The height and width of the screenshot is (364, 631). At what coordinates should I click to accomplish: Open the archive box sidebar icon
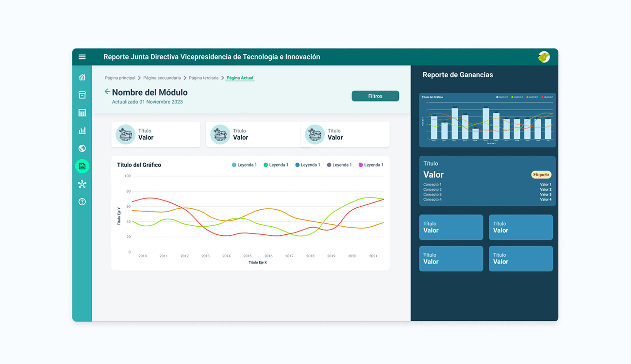[82, 95]
